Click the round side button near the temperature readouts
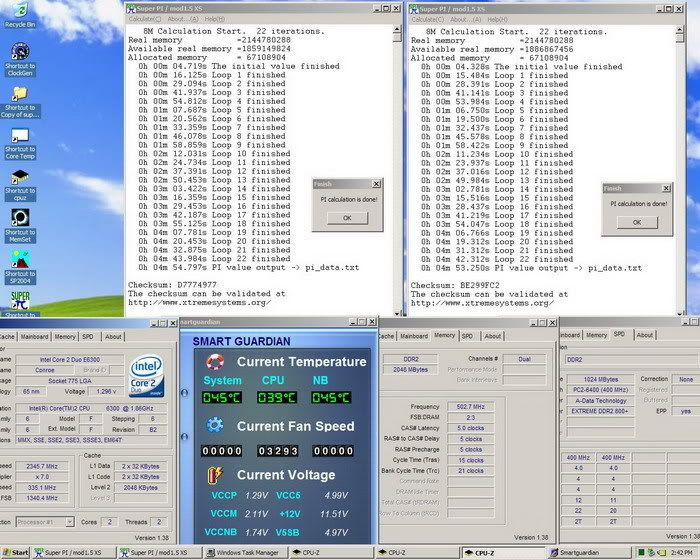This screenshot has height=560, width=700. pos(184,393)
